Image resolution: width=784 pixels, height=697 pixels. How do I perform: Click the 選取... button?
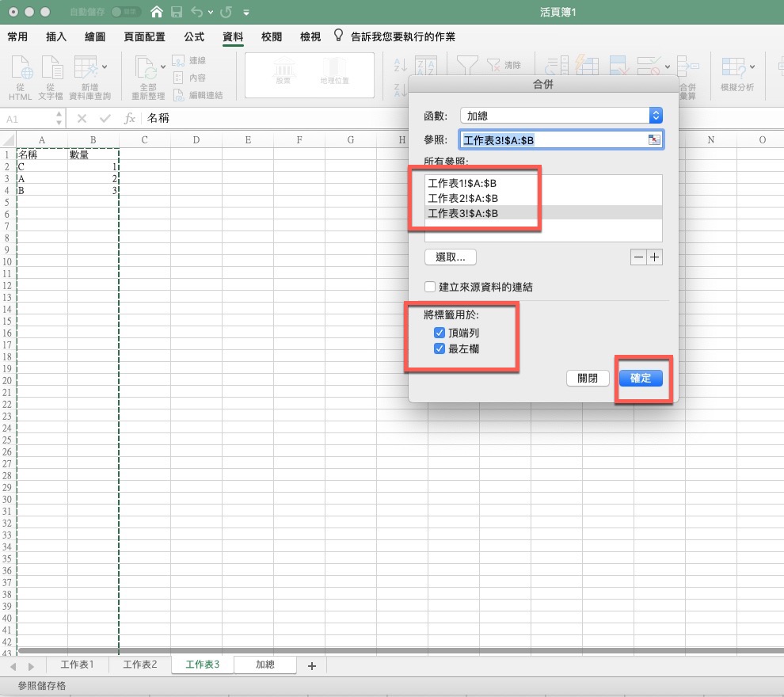pyautogui.click(x=450, y=257)
